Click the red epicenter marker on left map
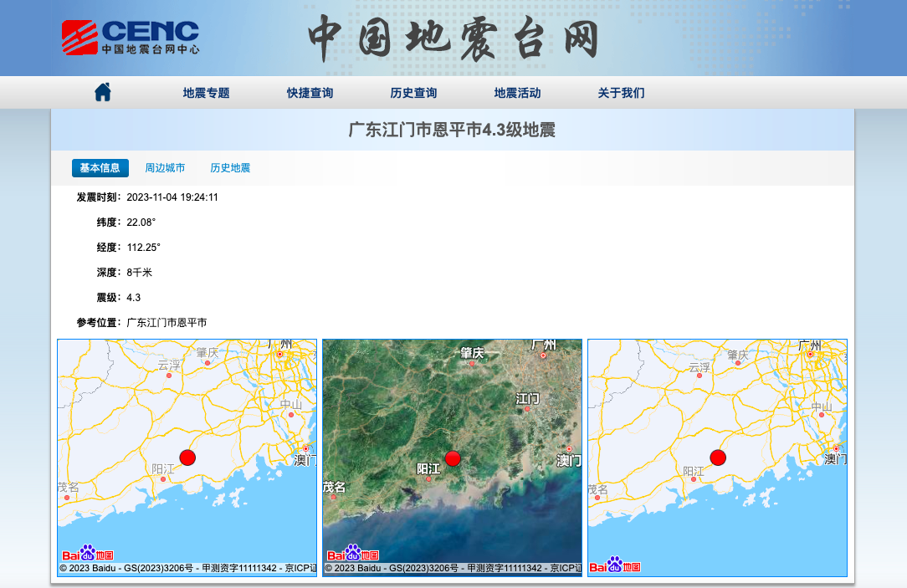Viewport: 907px width, 588px height. (187, 458)
